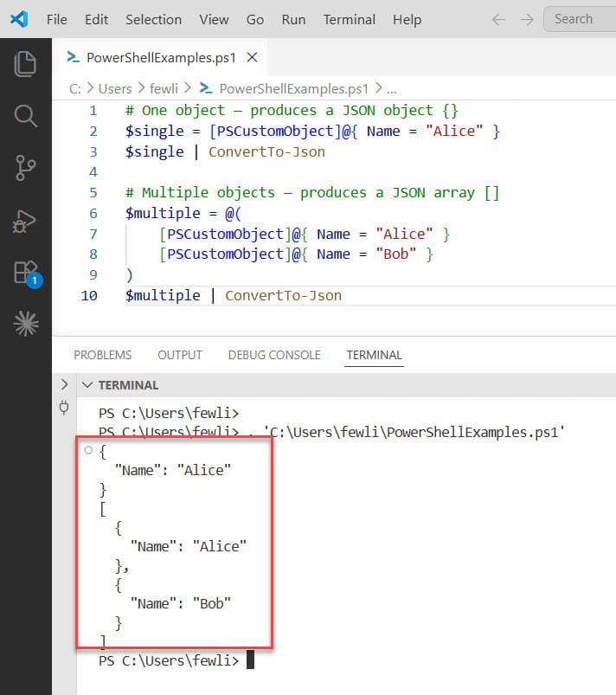Image resolution: width=616 pixels, height=695 pixels.
Task: Click the '# Multiple objects' comment line
Action: (x=312, y=193)
